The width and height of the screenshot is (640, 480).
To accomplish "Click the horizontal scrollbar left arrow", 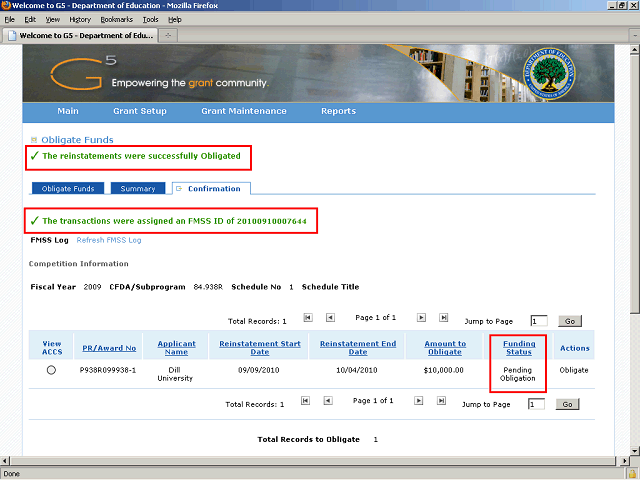I will [x=4, y=461].
